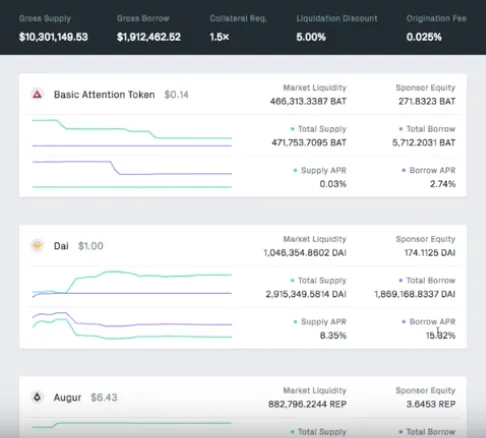Click the Origination Fee label
Image resolution: width=486 pixels, height=438 pixels.
(436, 18)
